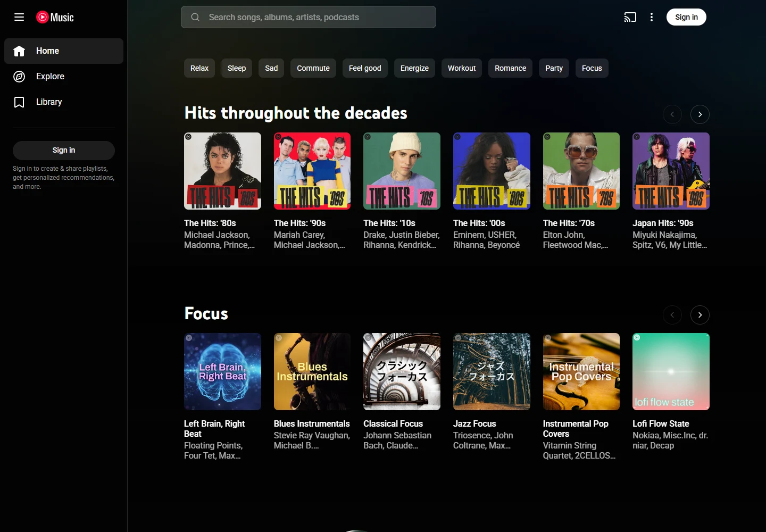
Task: Click The Hits: '80s title link
Action: tap(210, 223)
